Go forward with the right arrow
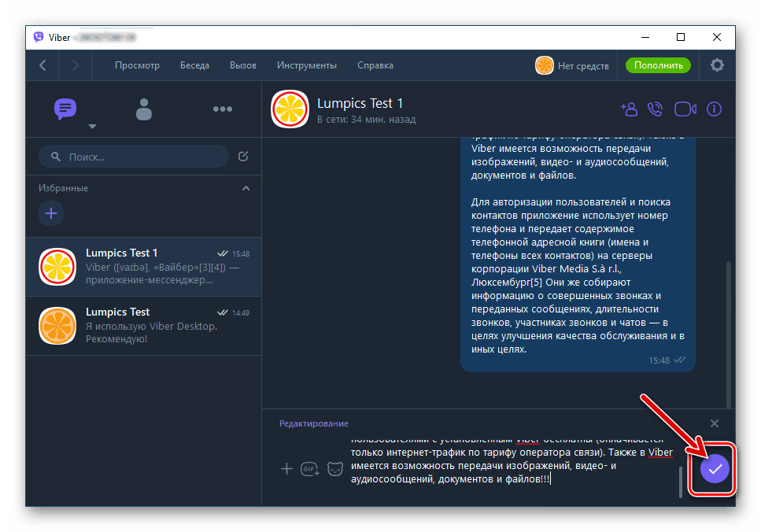The image size is (761, 532). coord(76,65)
